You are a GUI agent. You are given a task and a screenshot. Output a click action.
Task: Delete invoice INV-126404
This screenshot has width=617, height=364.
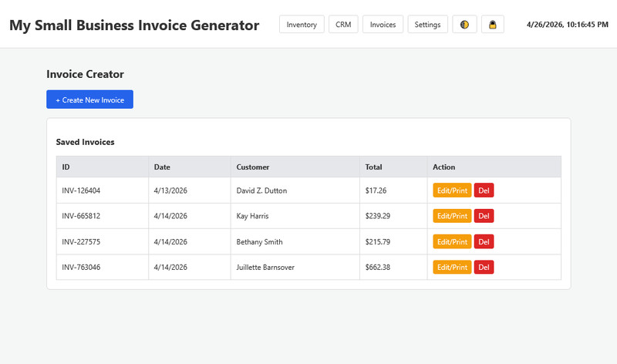[x=484, y=190]
